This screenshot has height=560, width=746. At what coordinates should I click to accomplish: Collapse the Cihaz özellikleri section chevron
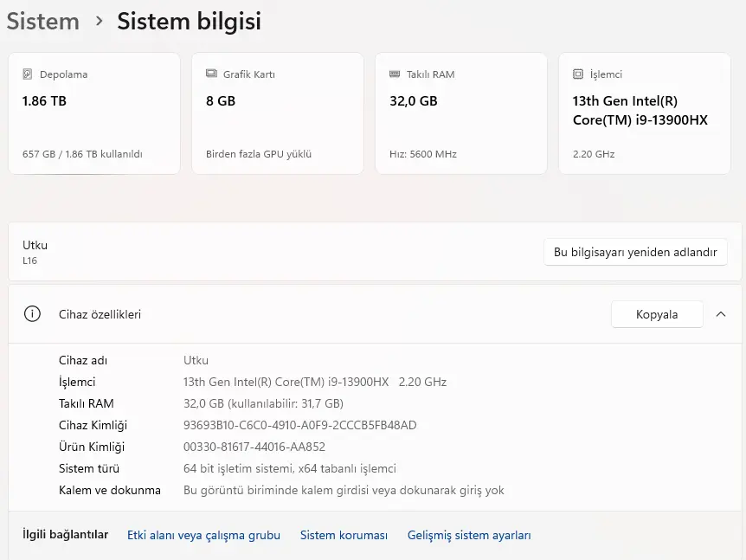pos(721,314)
